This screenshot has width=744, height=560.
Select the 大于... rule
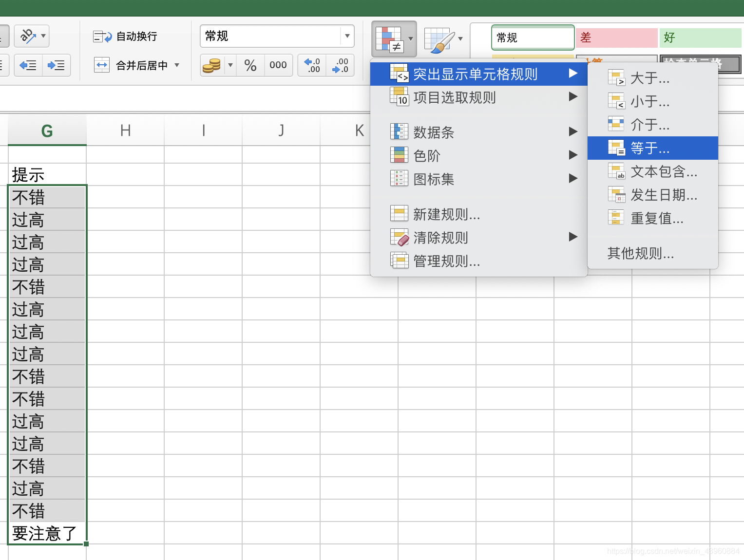point(652,78)
